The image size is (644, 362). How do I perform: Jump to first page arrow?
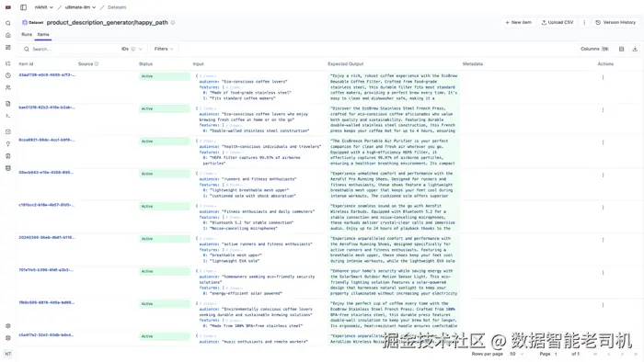tap(595, 354)
